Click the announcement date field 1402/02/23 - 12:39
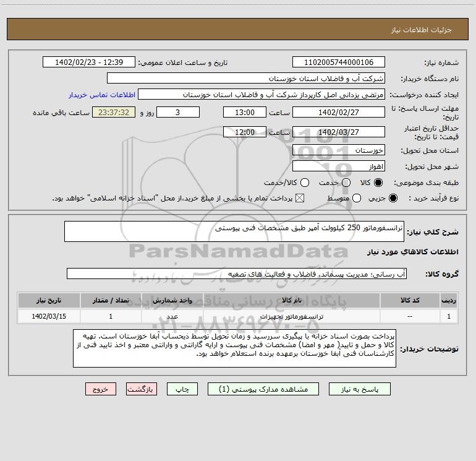Image resolution: width=476 pixels, height=461 pixels. coord(88,62)
